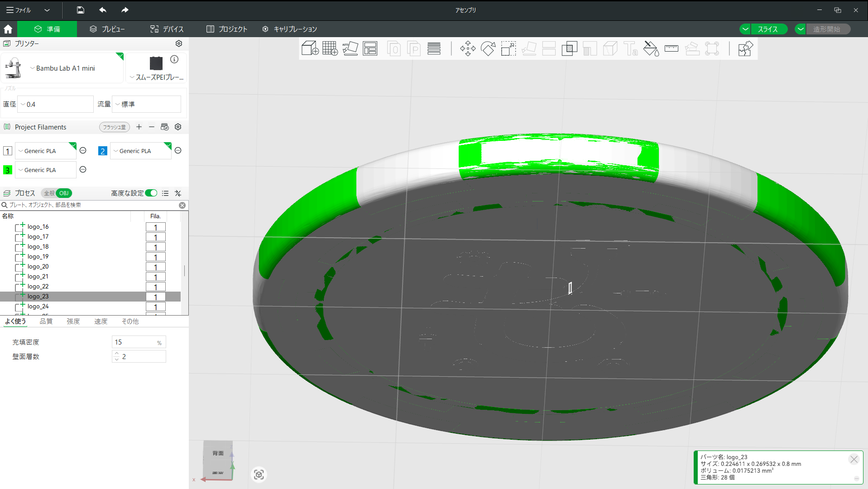
Task: Click the フラッシュ量 flush volume button
Action: tap(115, 127)
